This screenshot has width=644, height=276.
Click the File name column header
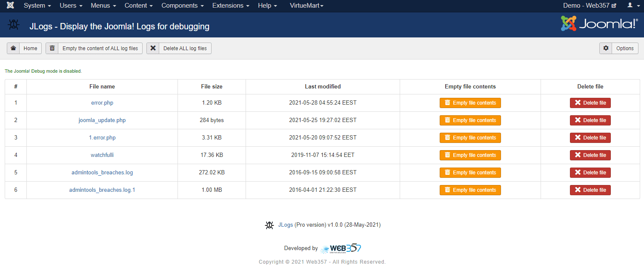[102, 87]
